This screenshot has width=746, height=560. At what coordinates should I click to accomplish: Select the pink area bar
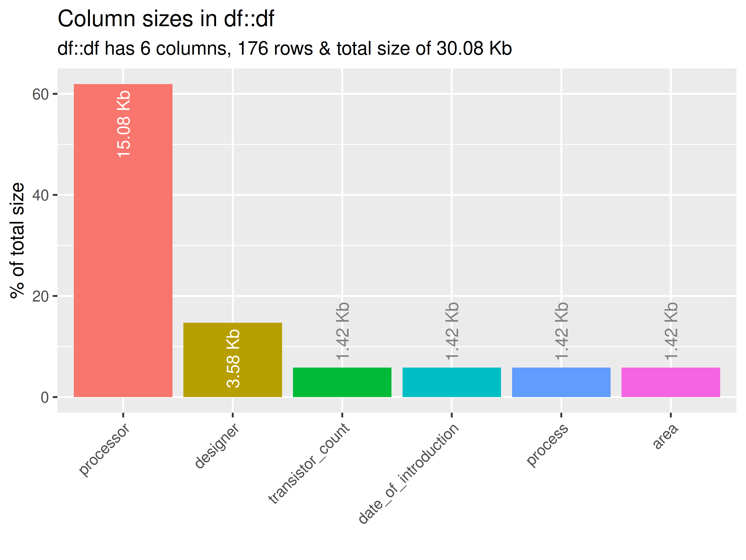671,382
